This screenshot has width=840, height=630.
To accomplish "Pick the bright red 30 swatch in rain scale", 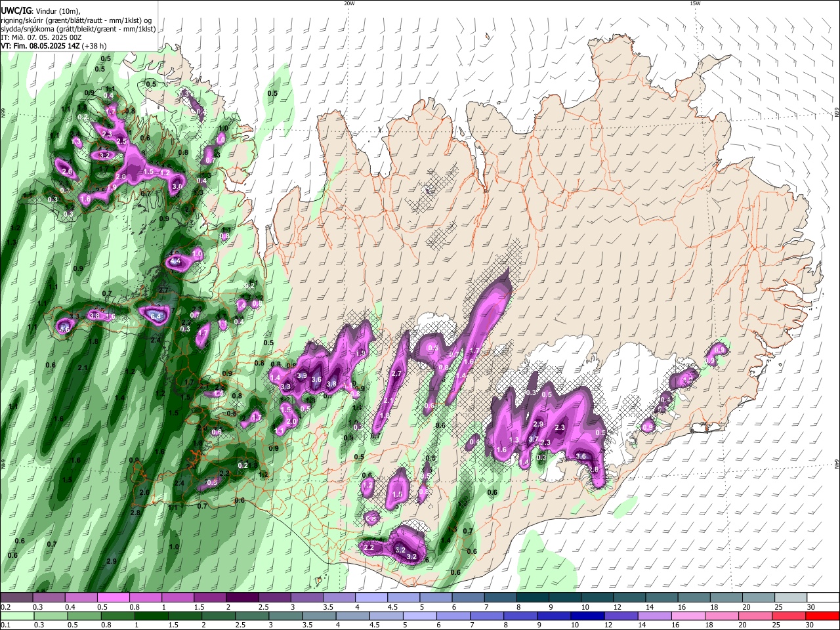I will 823,616.
